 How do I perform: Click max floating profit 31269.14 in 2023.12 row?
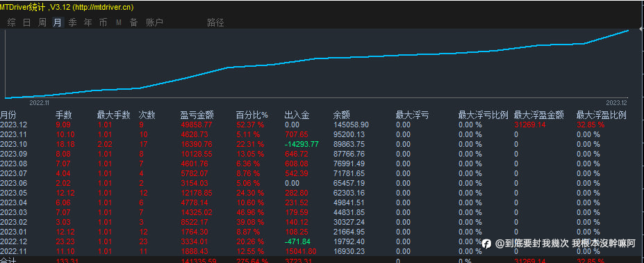530,125
